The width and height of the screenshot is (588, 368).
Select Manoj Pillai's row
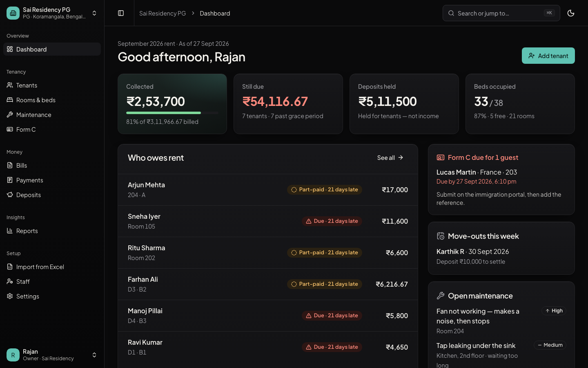coord(268,316)
